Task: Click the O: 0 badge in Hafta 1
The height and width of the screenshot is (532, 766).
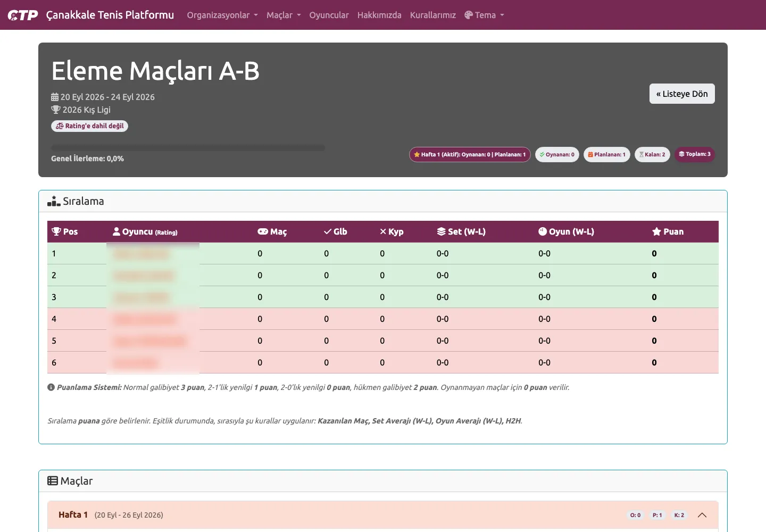Action: coord(635,515)
